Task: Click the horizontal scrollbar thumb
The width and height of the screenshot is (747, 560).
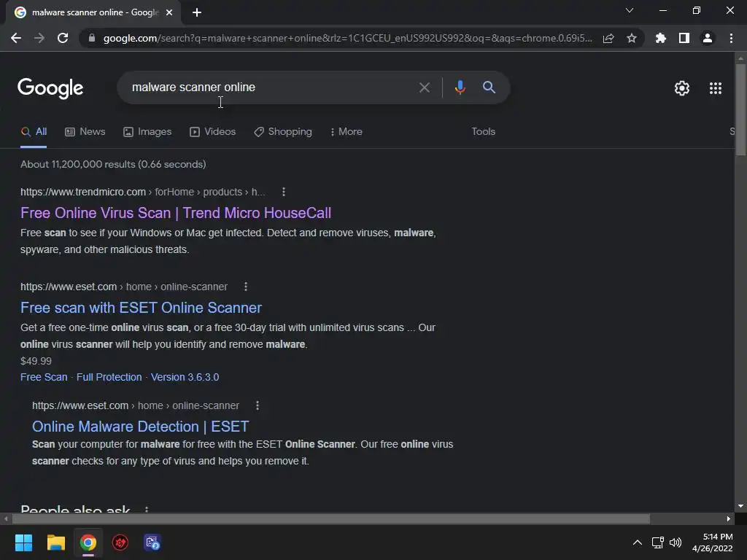Action: click(x=331, y=518)
